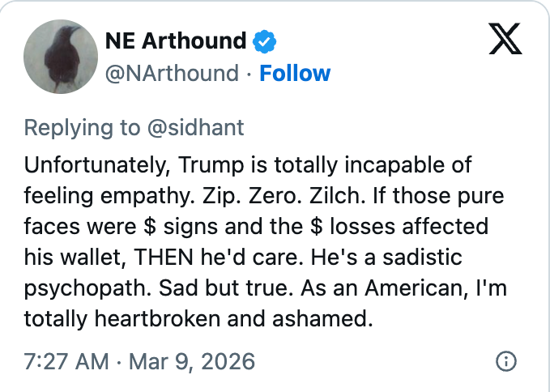This screenshot has width=550, height=392.
Task: Open the "Replying to @sidhant" line
Action: (134, 127)
